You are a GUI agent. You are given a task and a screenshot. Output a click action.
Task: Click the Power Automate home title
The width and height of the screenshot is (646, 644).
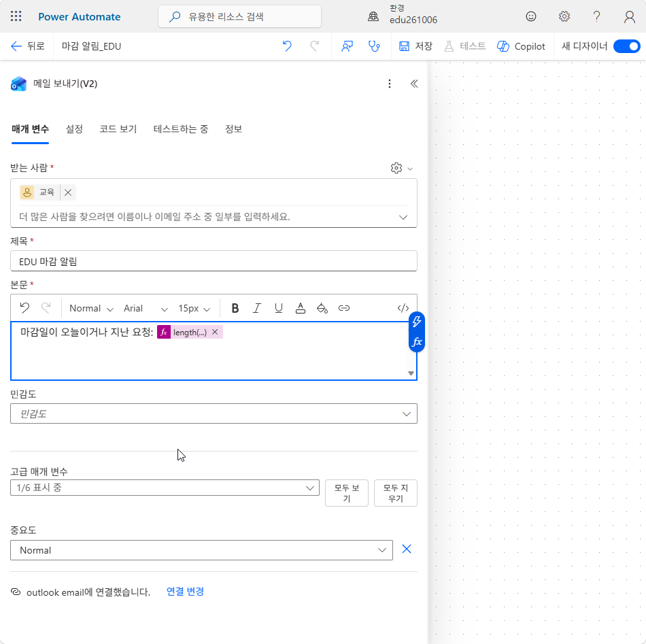(x=79, y=17)
